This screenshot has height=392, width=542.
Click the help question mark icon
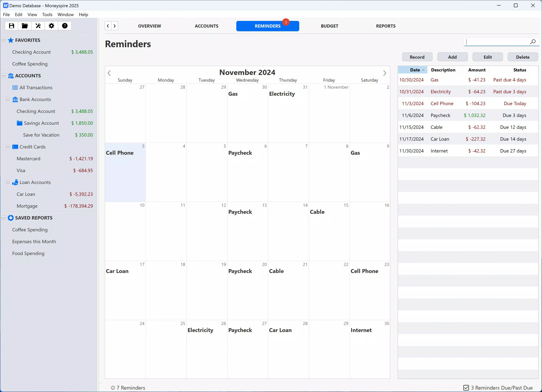(65, 26)
